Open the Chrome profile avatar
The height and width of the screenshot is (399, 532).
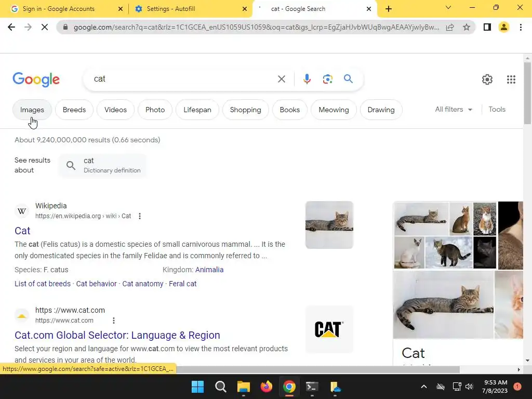(x=504, y=27)
